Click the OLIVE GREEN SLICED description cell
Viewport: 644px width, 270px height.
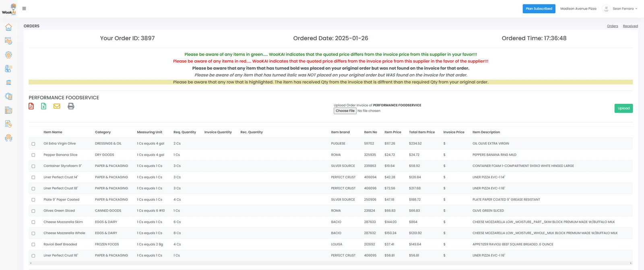pos(488,211)
